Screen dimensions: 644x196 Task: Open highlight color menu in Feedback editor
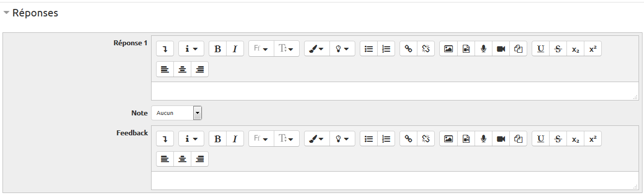click(342, 139)
